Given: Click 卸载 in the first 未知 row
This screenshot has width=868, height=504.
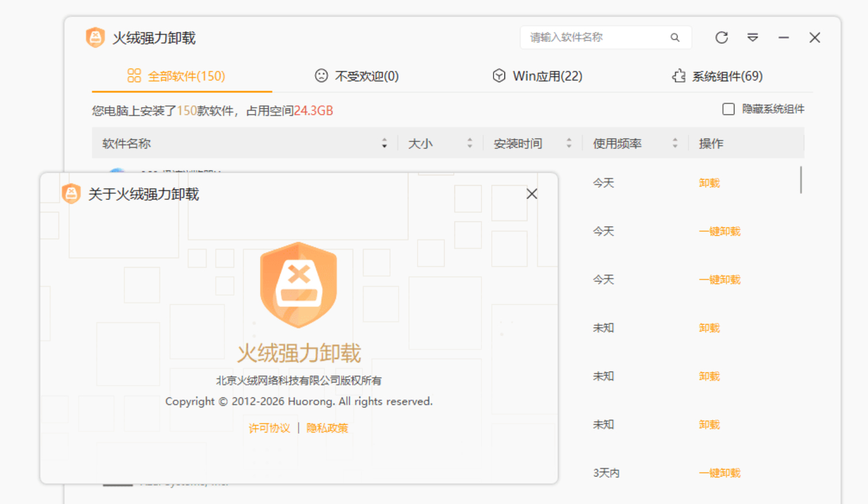Looking at the screenshot, I should click(709, 328).
